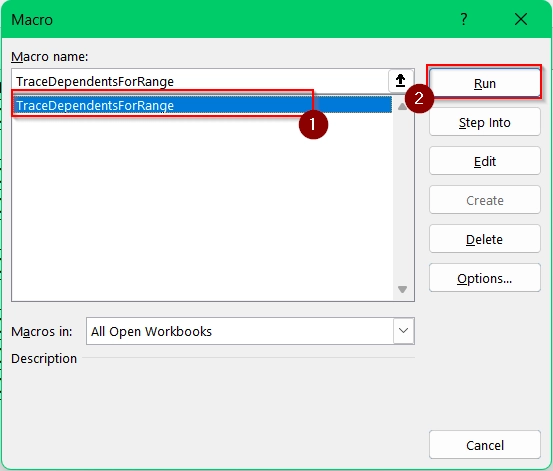The image size is (553, 471).
Task: Click the help question mark icon
Action: tap(464, 19)
